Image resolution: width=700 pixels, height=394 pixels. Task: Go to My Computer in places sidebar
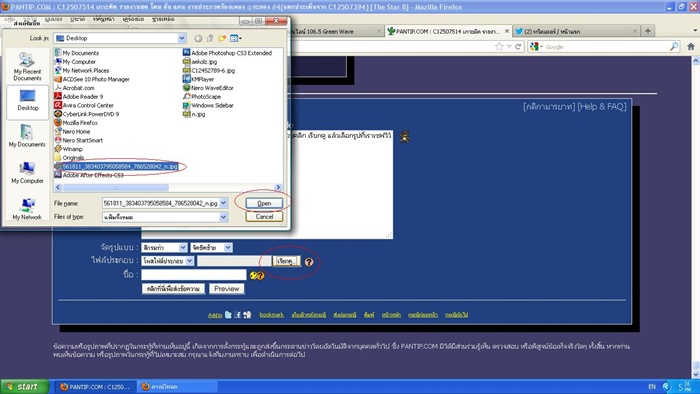27,173
